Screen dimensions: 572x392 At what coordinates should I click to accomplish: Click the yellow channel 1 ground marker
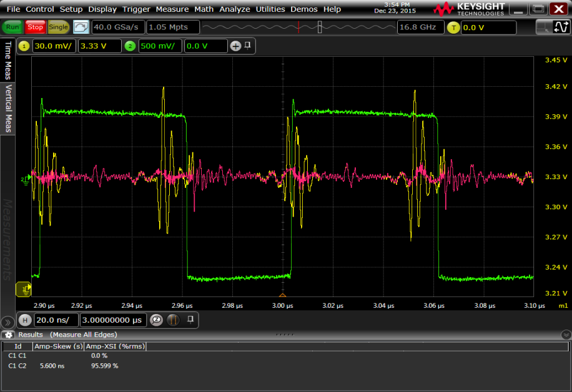24,290
